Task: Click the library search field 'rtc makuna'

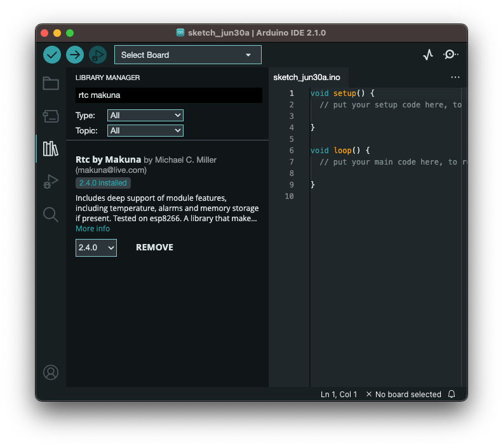Action: (x=168, y=95)
